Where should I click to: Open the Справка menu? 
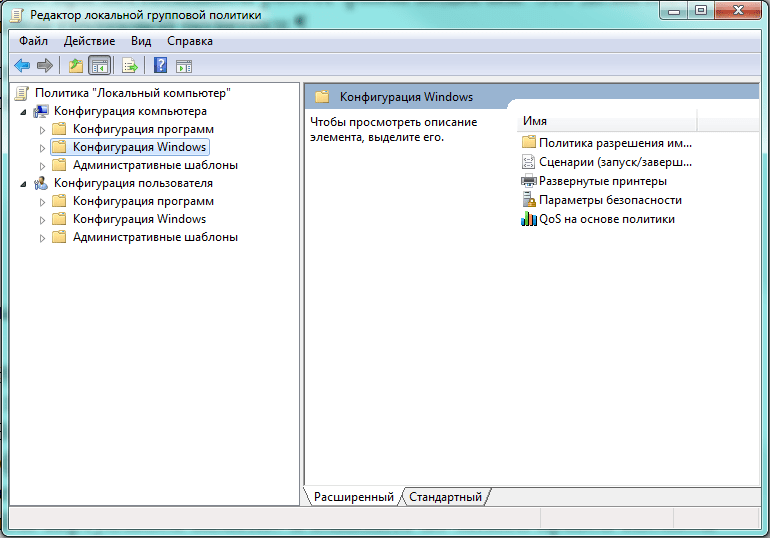190,41
